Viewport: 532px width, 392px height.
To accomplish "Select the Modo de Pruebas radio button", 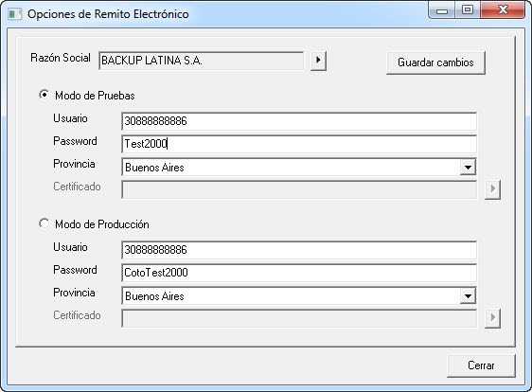I will point(44,95).
